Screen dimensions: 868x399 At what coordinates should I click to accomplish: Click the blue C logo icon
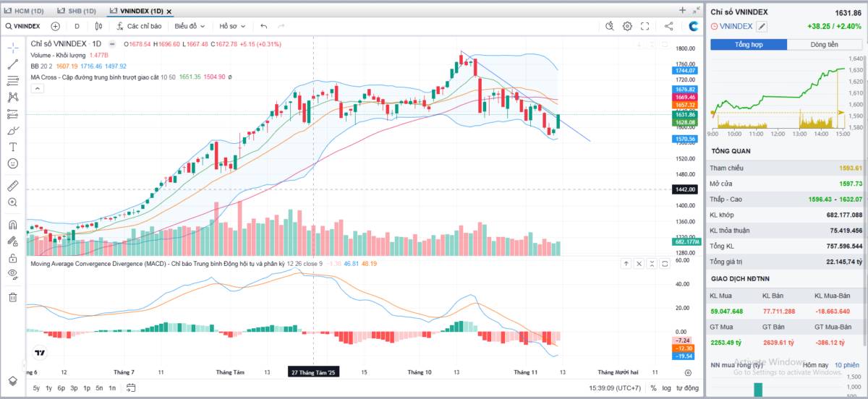(x=694, y=26)
